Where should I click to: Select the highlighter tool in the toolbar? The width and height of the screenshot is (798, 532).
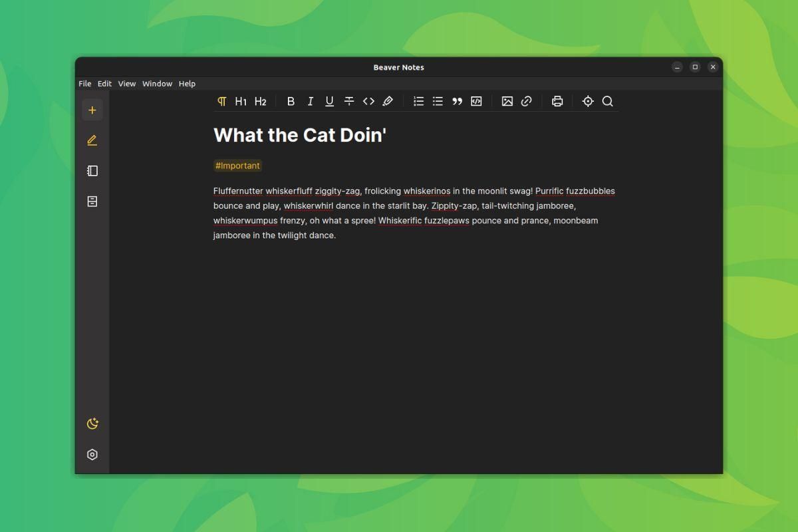pos(388,101)
